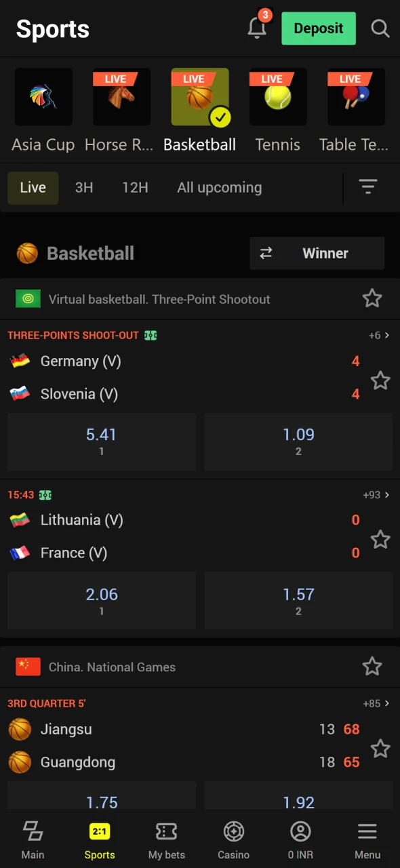Select odds 5.41 for Germany
Viewport: 400px width, 868px height.
coord(101,441)
